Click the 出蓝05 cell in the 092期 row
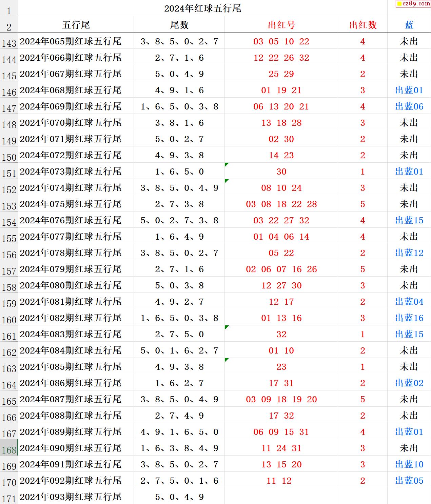431x504 pixels. pos(409,481)
